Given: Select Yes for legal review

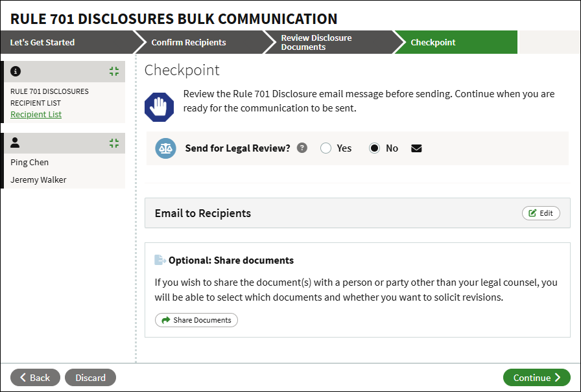Looking at the screenshot, I should (x=326, y=148).
